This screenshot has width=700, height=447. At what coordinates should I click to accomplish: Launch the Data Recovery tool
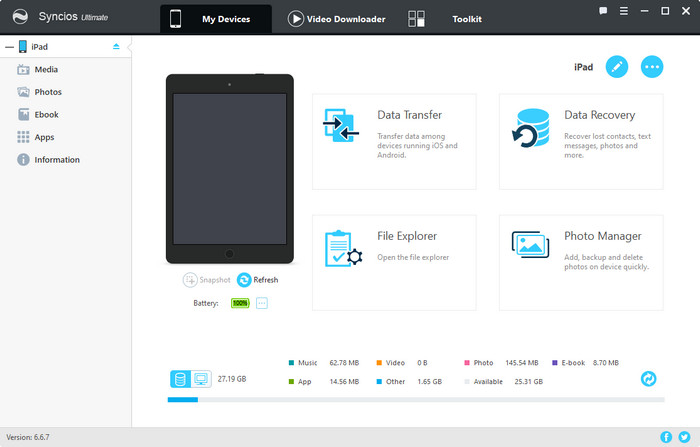pyautogui.click(x=581, y=141)
